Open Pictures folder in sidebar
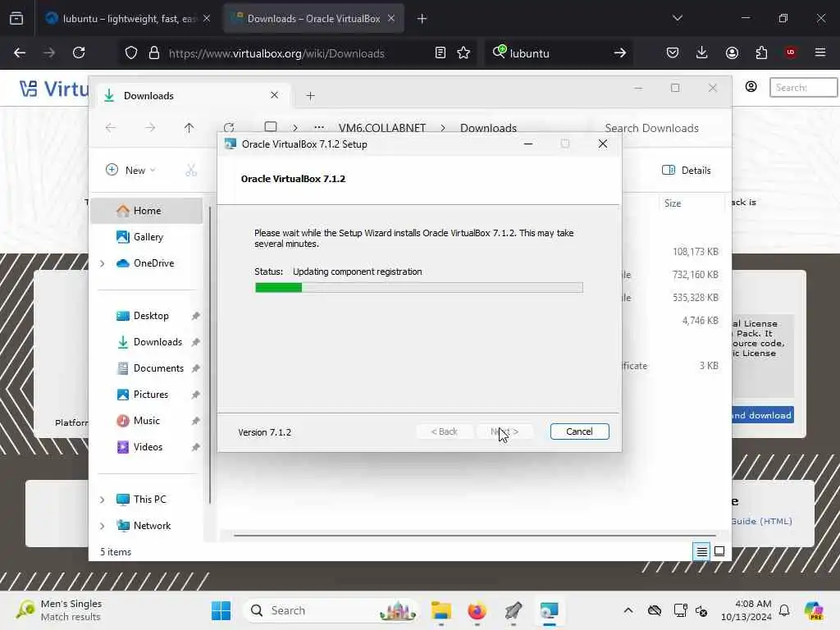 coord(151,395)
